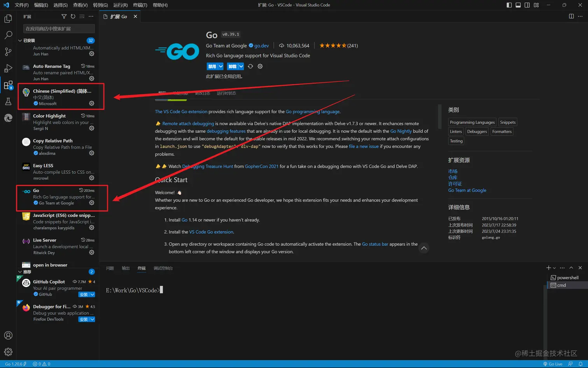
Task: Open the Run and Debug view
Action: 8,69
